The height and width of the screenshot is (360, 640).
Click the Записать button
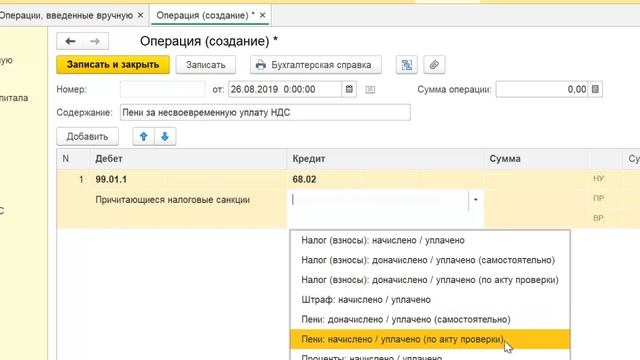(x=206, y=65)
